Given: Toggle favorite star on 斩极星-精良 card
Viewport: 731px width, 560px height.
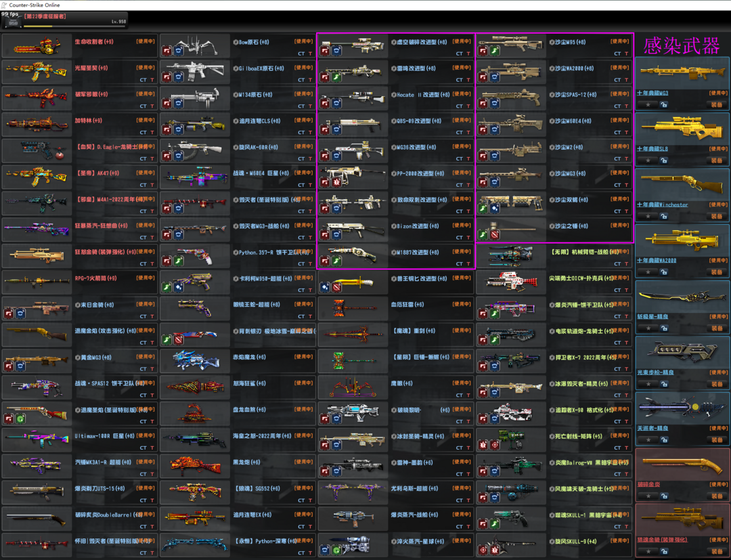Looking at the screenshot, I should pyautogui.click(x=648, y=328).
